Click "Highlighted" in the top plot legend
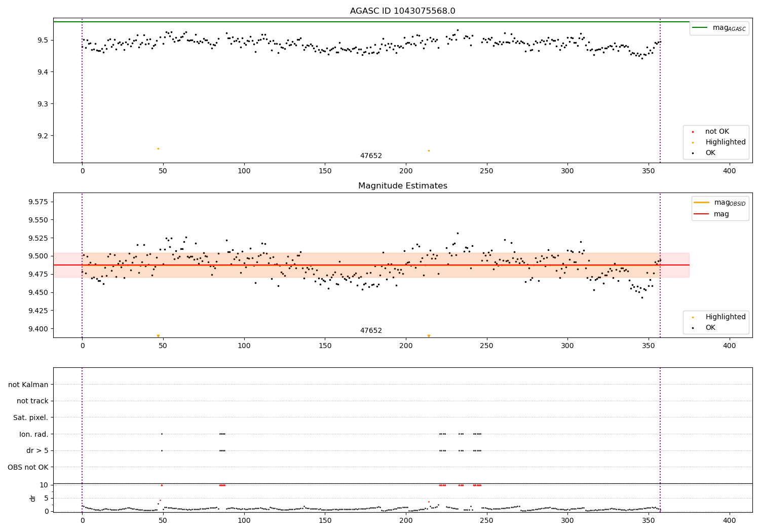The image size is (760, 532). coord(726,142)
